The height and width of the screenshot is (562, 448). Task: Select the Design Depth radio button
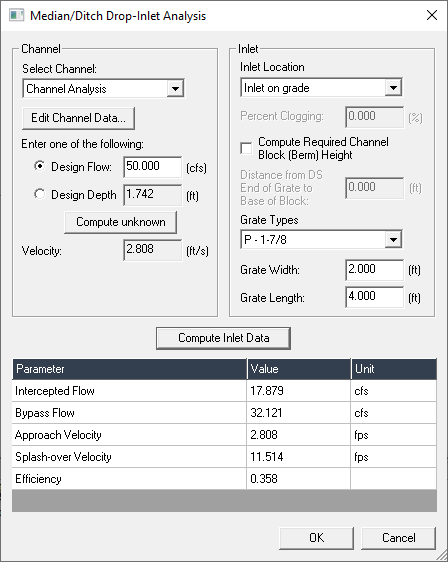39,194
